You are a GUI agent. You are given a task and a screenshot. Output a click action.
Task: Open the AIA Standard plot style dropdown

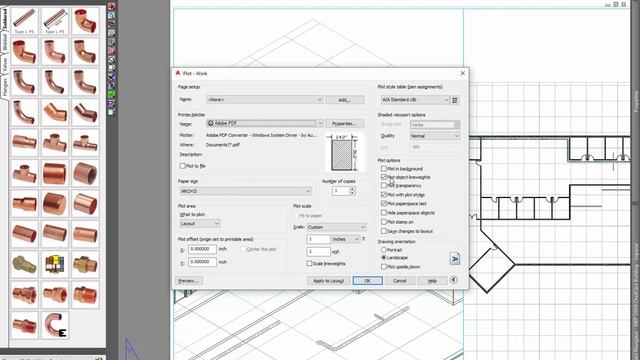point(415,100)
